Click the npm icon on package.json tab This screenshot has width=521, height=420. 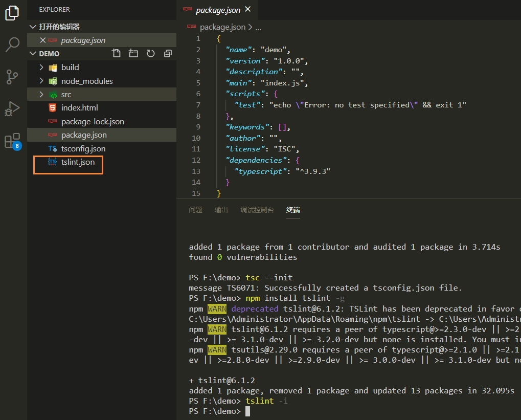click(x=188, y=9)
